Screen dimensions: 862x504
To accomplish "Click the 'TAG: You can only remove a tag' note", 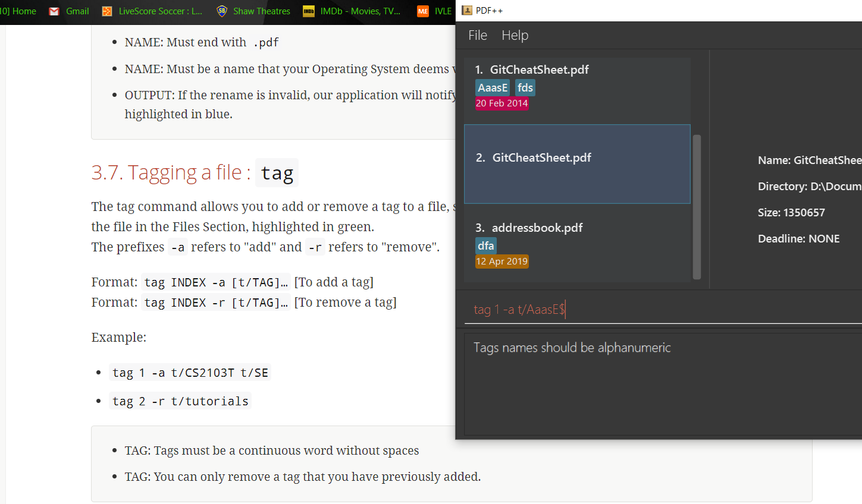I will pyautogui.click(x=303, y=477).
